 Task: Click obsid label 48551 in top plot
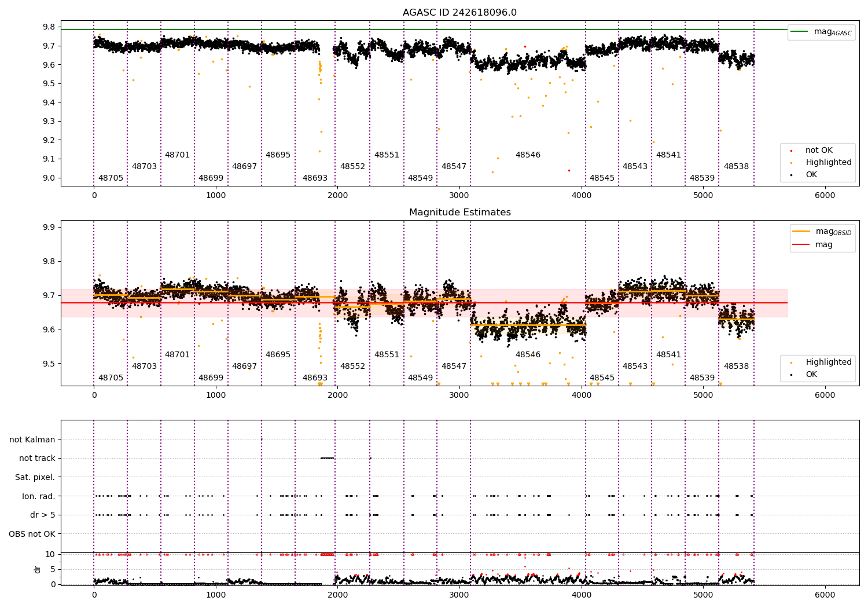coord(387,155)
